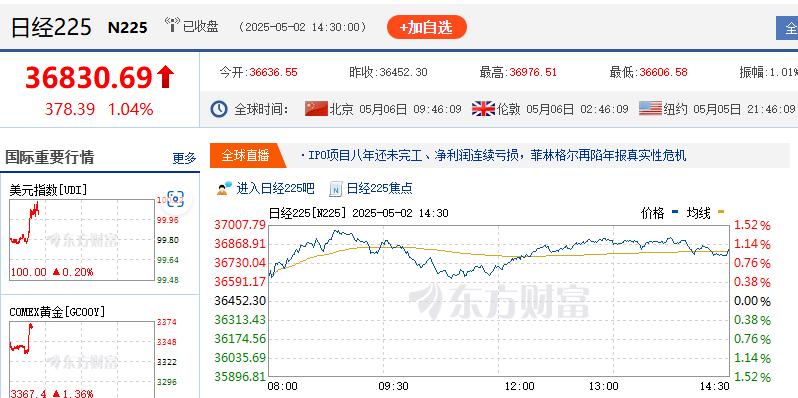Open the 进入日经225吧 link
The width and height of the screenshot is (798, 398).
pos(275,188)
